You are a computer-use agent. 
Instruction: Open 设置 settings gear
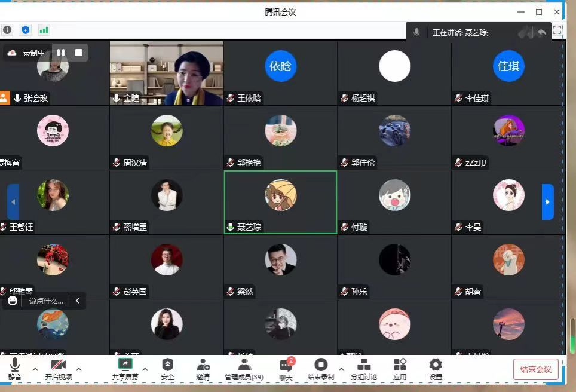pyautogui.click(x=436, y=369)
